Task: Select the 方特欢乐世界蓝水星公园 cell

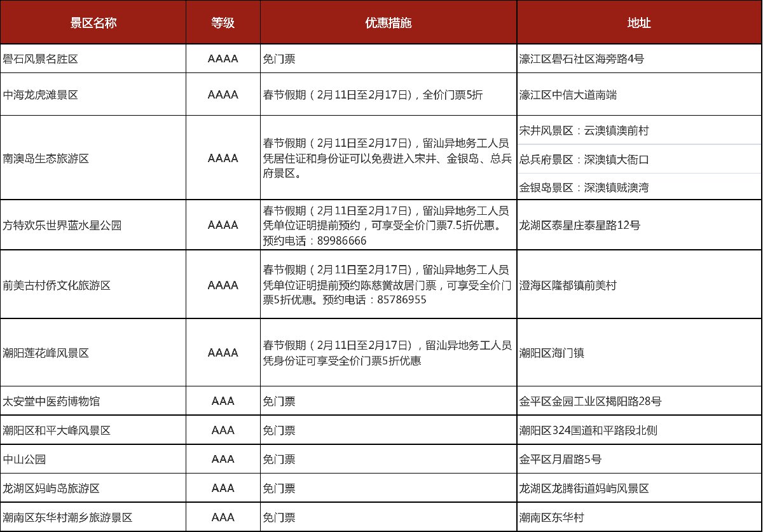Action: 62,225
